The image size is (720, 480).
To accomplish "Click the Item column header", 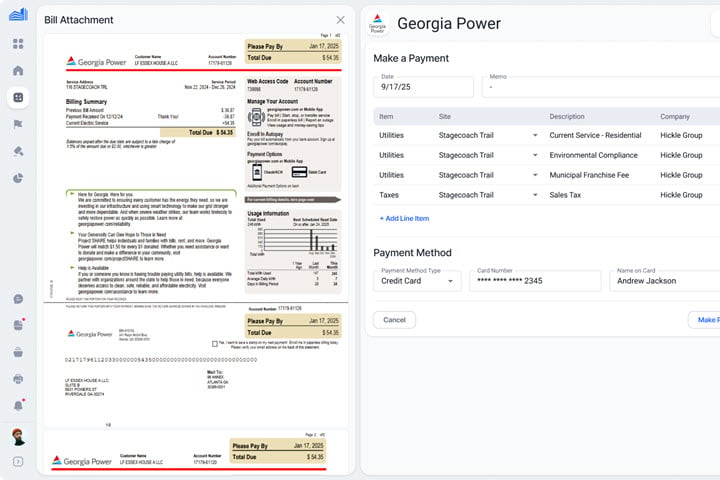I will pyautogui.click(x=386, y=117).
